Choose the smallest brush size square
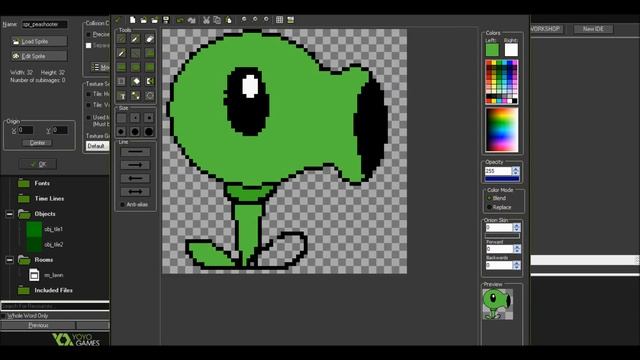Image resolution: width=640 pixels, height=360 pixels. [122, 118]
